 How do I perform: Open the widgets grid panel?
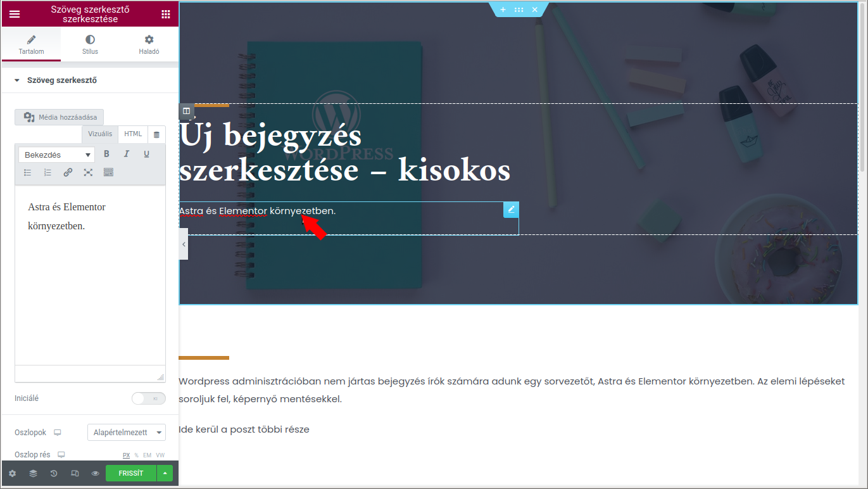coord(166,14)
